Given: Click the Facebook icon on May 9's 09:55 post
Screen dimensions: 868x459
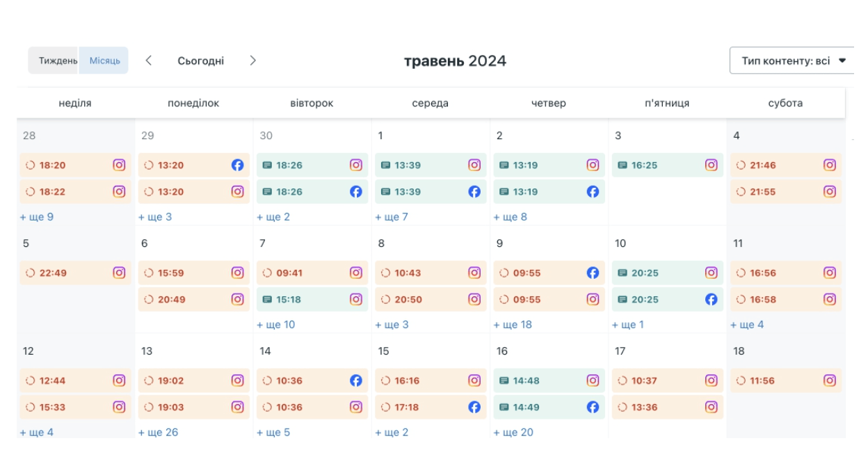Looking at the screenshot, I should tap(593, 273).
